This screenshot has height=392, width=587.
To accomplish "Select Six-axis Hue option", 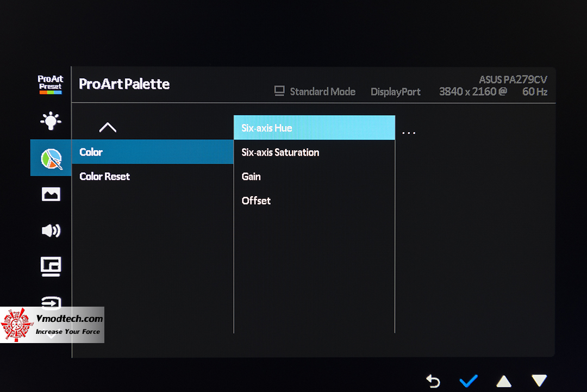I will tap(314, 128).
